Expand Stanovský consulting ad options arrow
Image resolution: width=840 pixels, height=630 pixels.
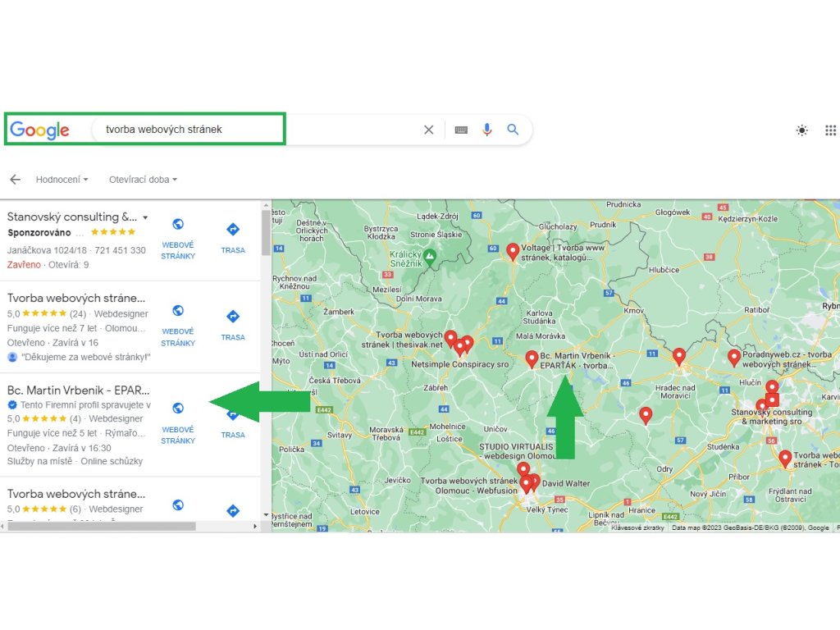point(145,218)
